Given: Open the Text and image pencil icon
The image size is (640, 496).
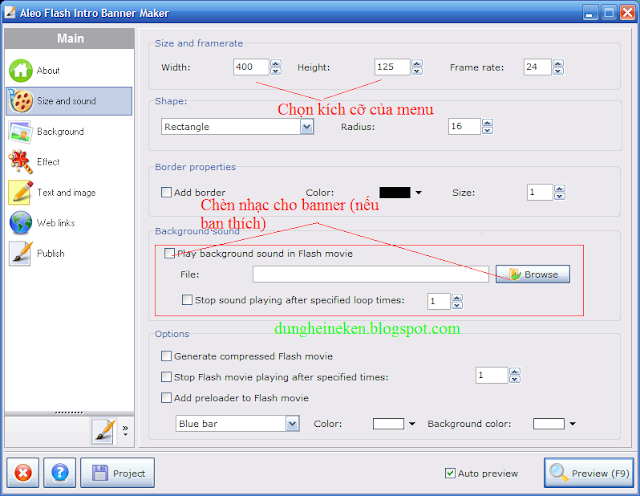Looking at the screenshot, I should [x=20, y=192].
